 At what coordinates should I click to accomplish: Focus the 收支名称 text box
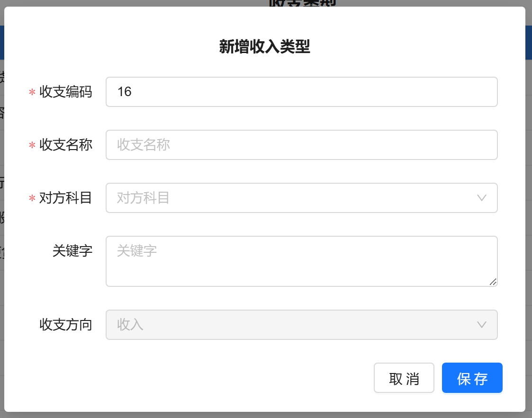click(301, 145)
